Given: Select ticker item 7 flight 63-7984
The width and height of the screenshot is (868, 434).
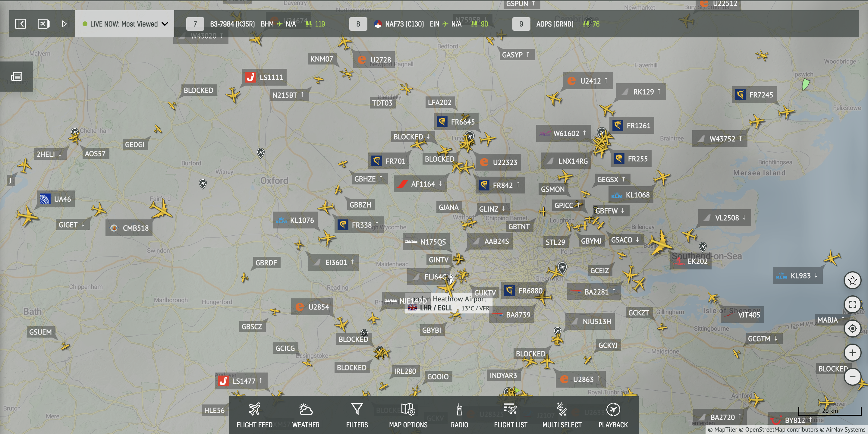Looking at the screenshot, I should [x=255, y=24].
